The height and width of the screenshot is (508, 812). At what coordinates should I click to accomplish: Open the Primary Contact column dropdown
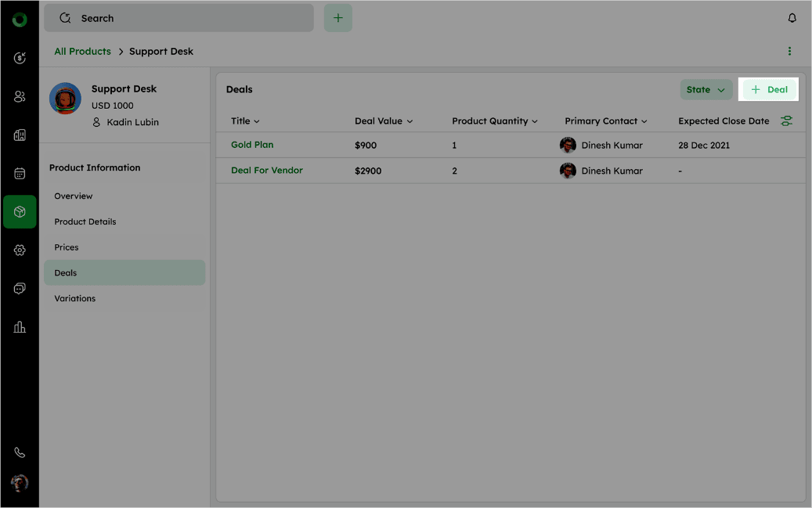coord(605,121)
